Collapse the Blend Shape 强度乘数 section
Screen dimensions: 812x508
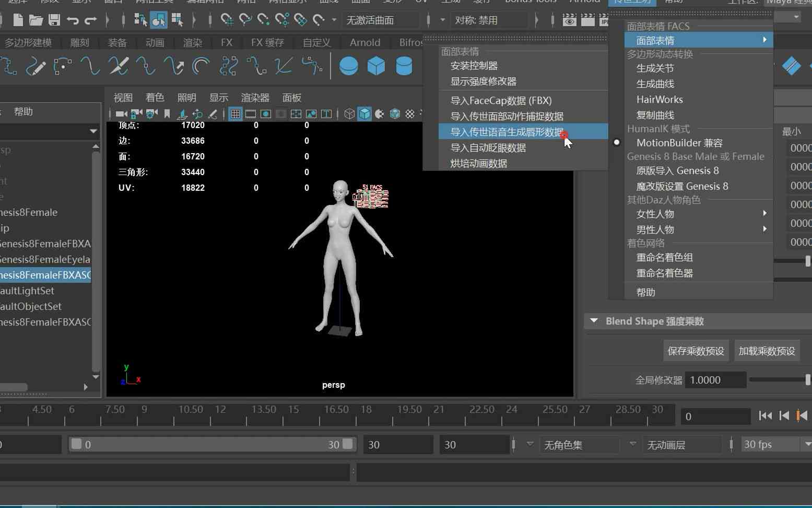coord(594,321)
